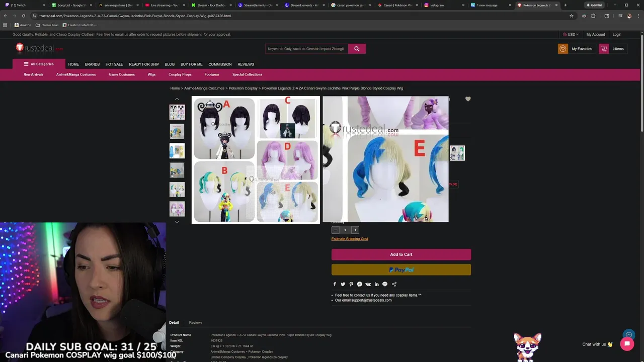Expand the All Categories menu
Viewport: 644px width, 362px height.
pos(39,64)
